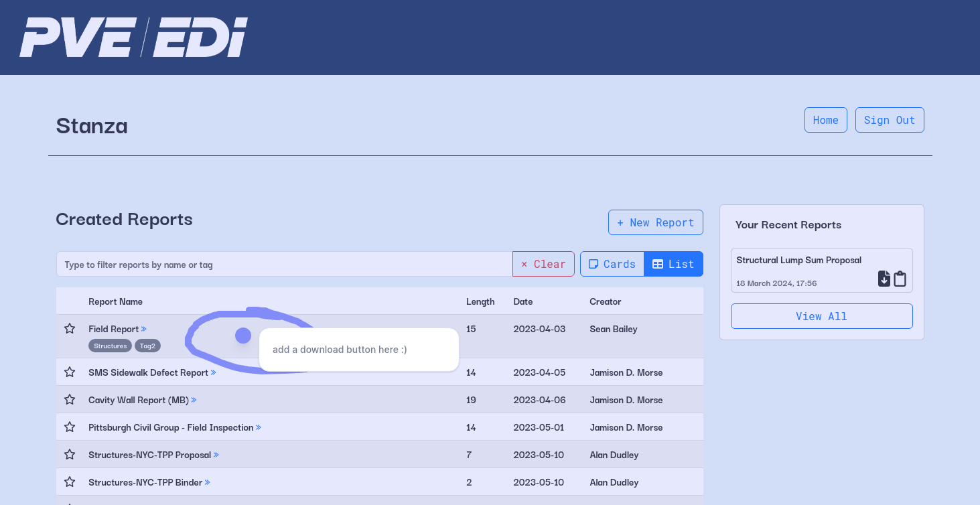980x505 pixels.
Task: Favorite the SMS Sidewalk Defect Report
Action: [70, 372]
